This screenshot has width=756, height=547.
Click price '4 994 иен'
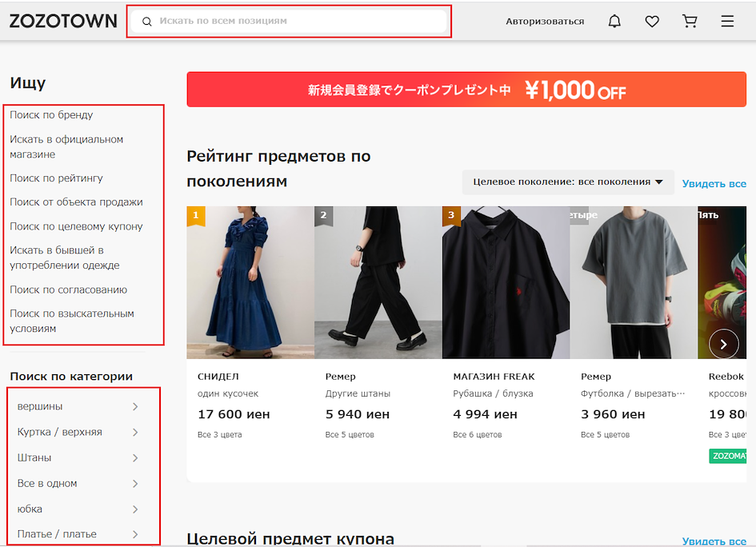tap(485, 414)
